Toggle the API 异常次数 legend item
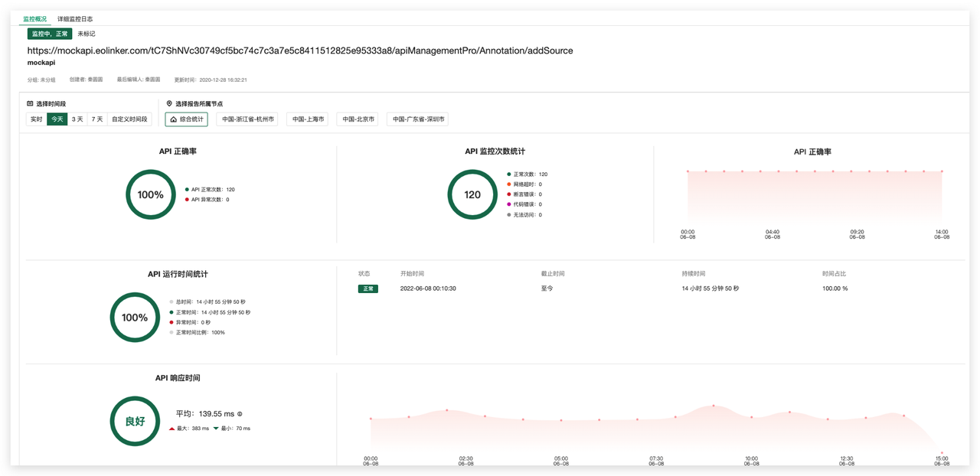This screenshot has height=476, width=980. (x=207, y=200)
